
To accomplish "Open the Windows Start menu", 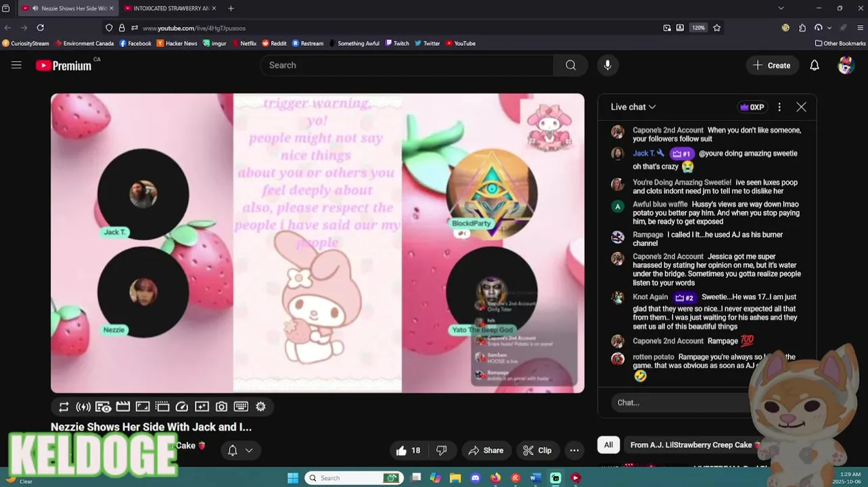I will [293, 478].
